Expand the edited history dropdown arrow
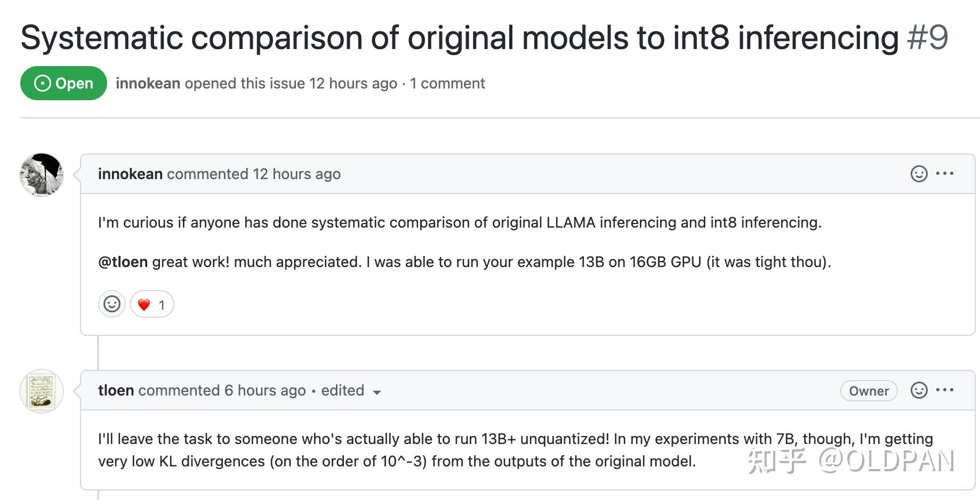 point(377,392)
